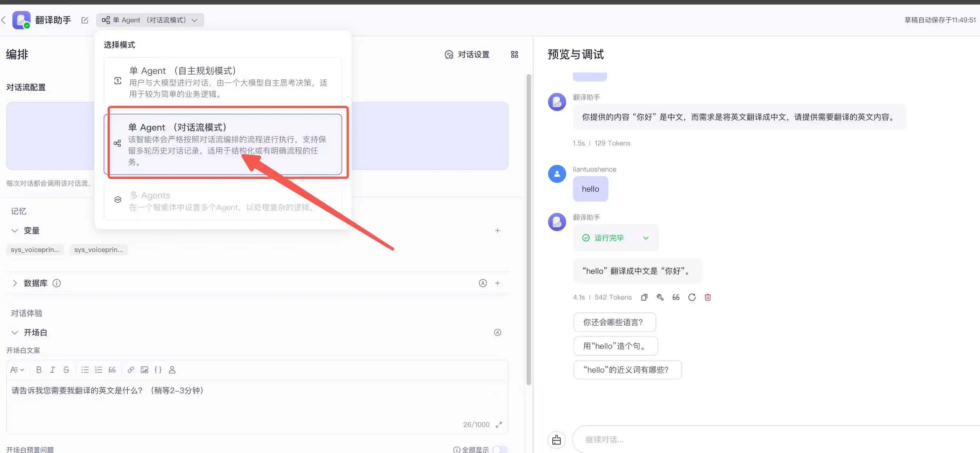Regenerate the reply with the refresh icon
Image resolution: width=980 pixels, height=453 pixels.
(x=692, y=297)
